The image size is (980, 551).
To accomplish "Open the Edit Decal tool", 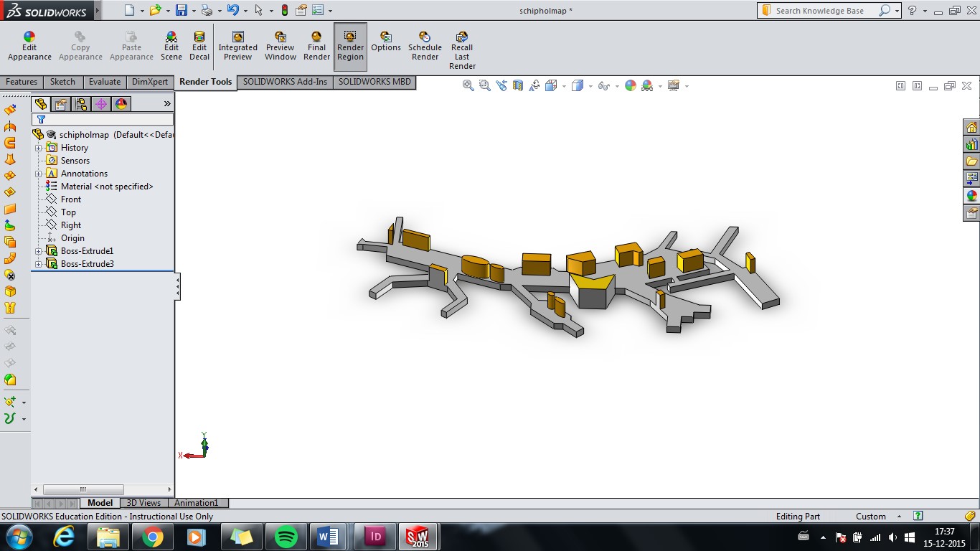I will point(199,47).
